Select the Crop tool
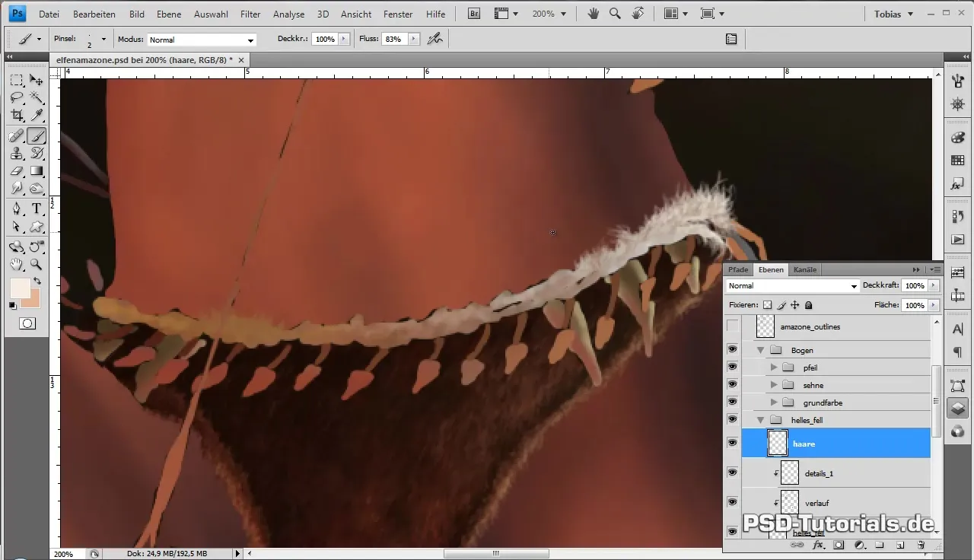Viewport: 974px width, 560px height. point(17,115)
